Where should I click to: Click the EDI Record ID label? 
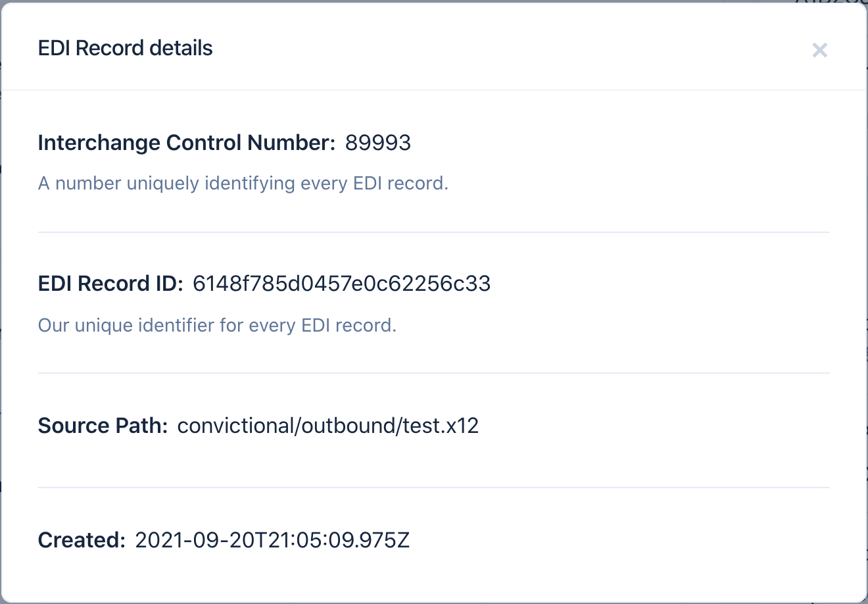(110, 284)
